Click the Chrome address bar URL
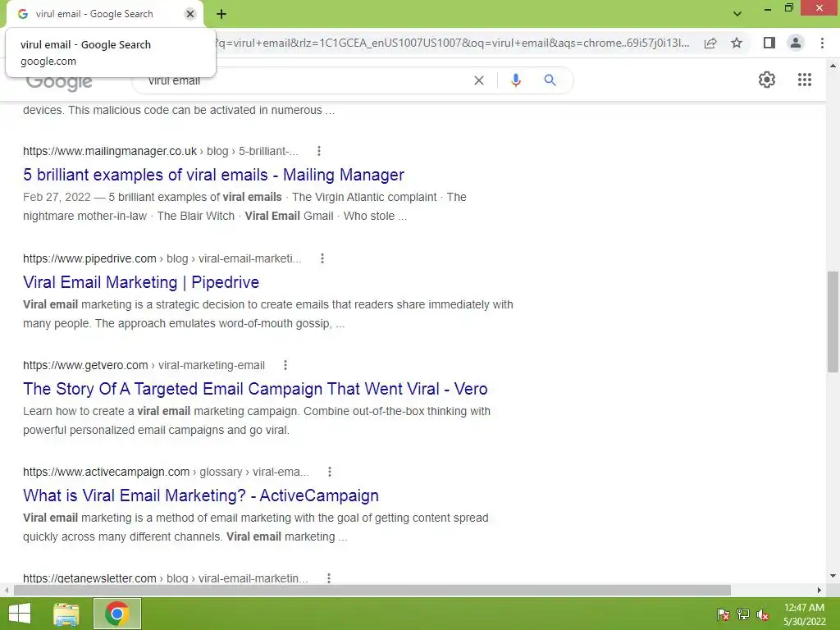 point(453,43)
